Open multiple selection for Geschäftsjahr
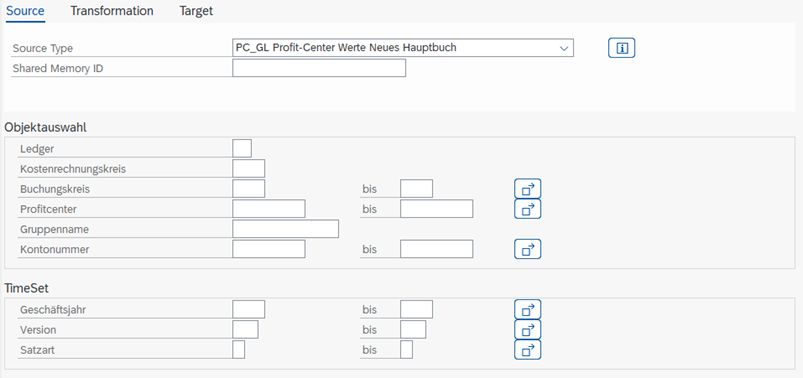803x378 pixels. (x=527, y=309)
